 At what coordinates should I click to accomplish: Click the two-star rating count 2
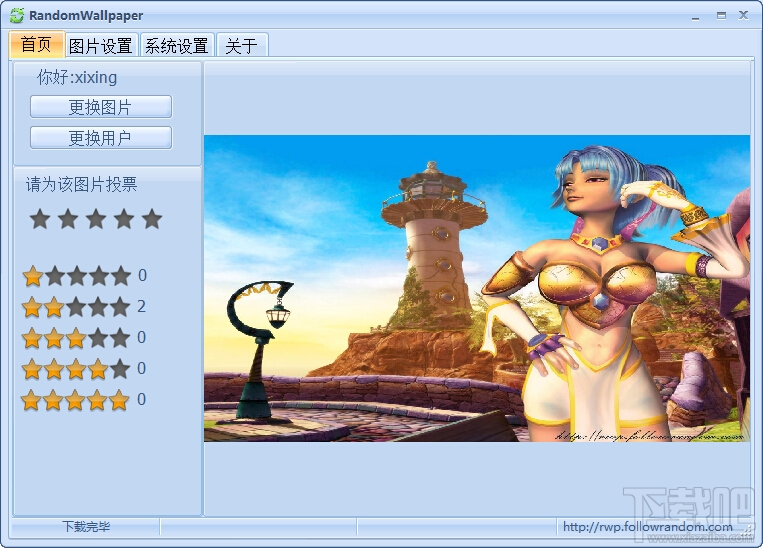pyautogui.click(x=142, y=306)
